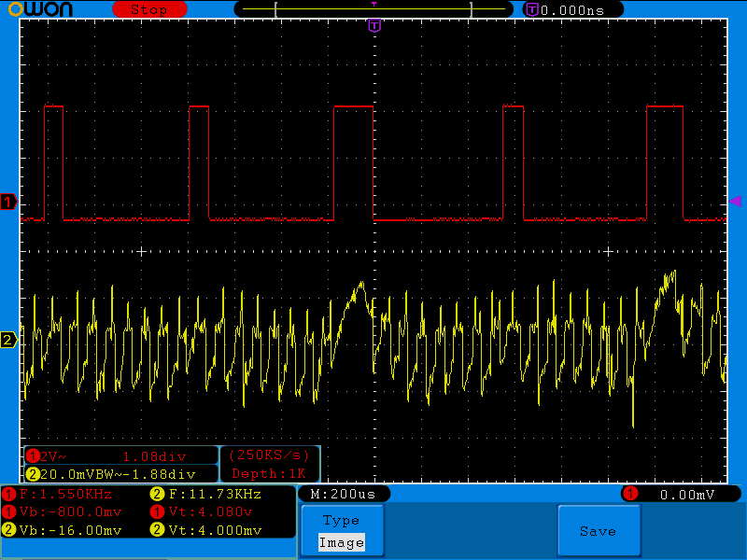This screenshot has height=560, width=747.
Task: Click the channel 1 zero-level marker
Action: click(8, 203)
